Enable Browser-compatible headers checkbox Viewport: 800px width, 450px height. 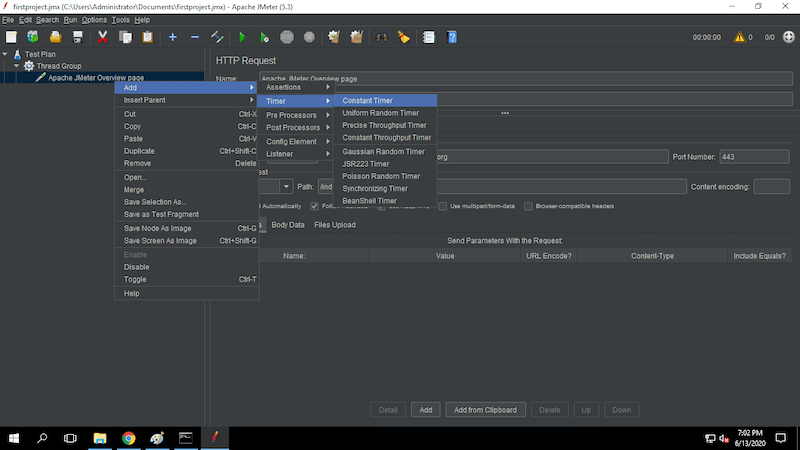[528, 206]
